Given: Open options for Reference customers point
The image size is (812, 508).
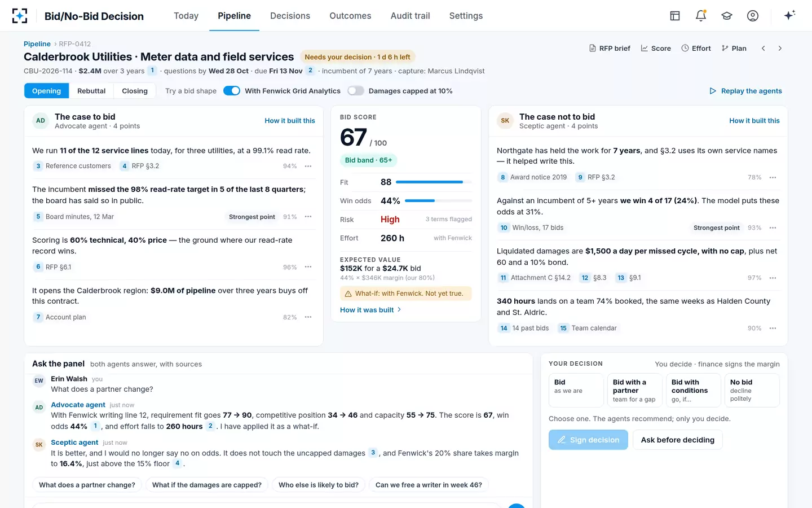Looking at the screenshot, I should pos(308,166).
